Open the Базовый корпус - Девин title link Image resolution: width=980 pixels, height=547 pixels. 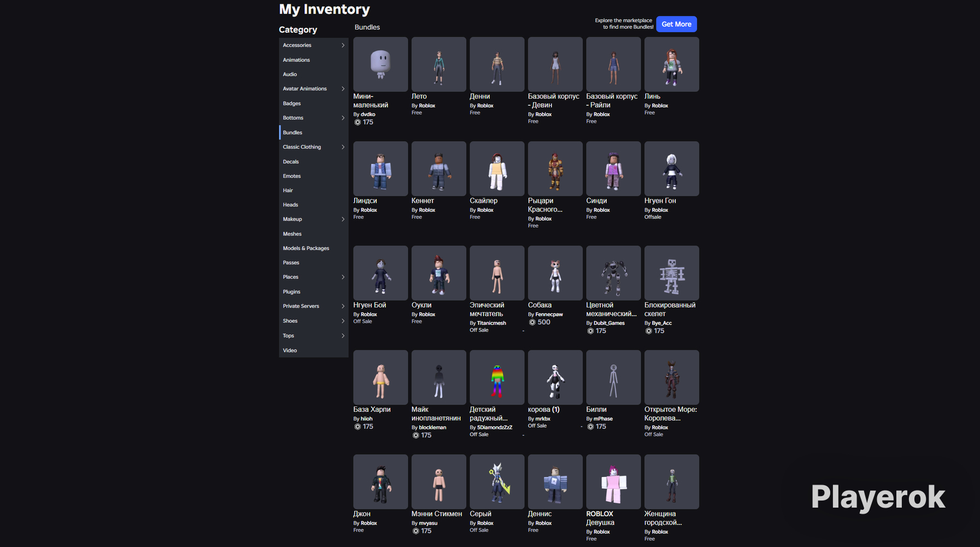tap(554, 101)
